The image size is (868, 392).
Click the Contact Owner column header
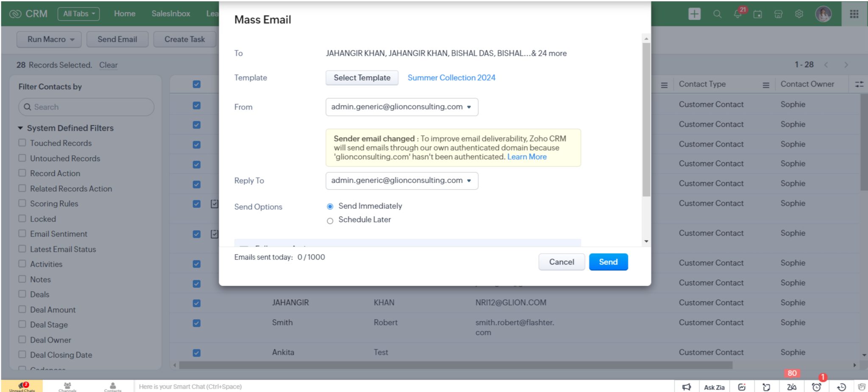click(x=807, y=84)
